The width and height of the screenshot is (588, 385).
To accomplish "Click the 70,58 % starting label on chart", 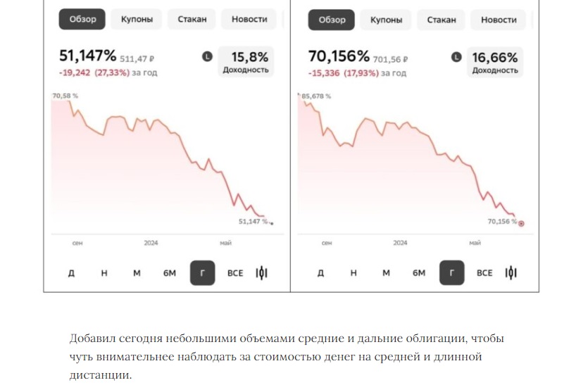I will pyautogui.click(x=65, y=96).
